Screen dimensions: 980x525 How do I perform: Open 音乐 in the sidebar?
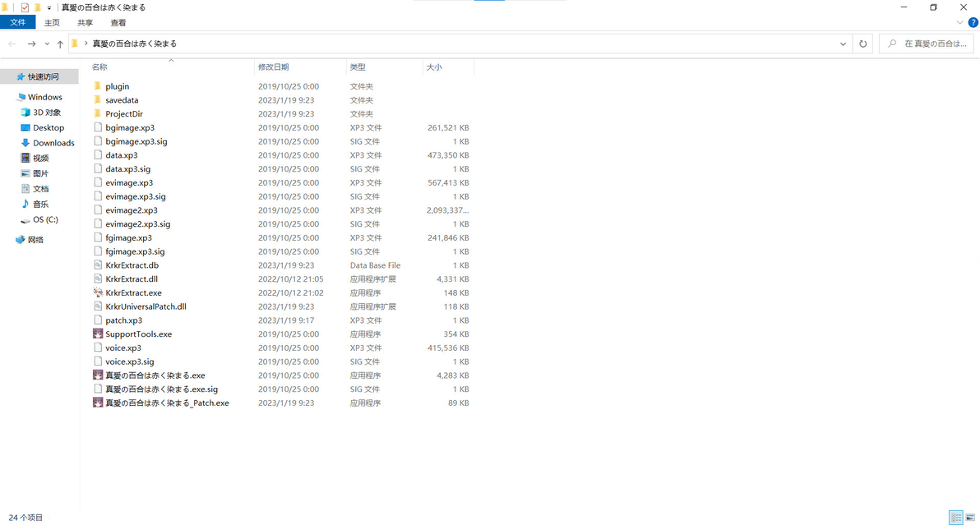coord(35,204)
